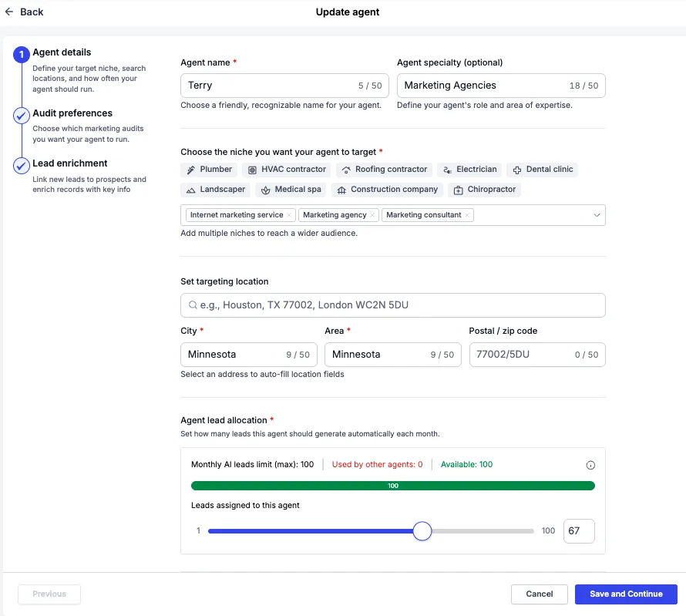Click the search icon in location field

191,305
